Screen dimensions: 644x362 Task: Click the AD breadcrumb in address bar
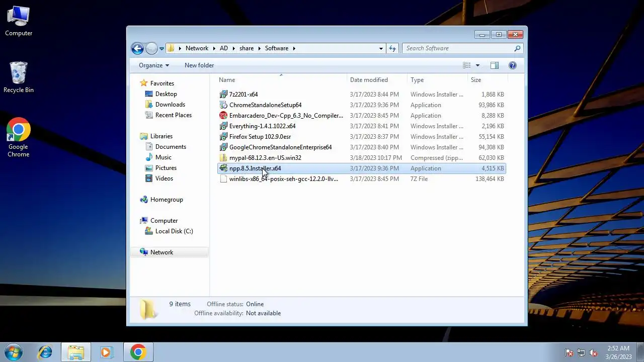[224, 48]
